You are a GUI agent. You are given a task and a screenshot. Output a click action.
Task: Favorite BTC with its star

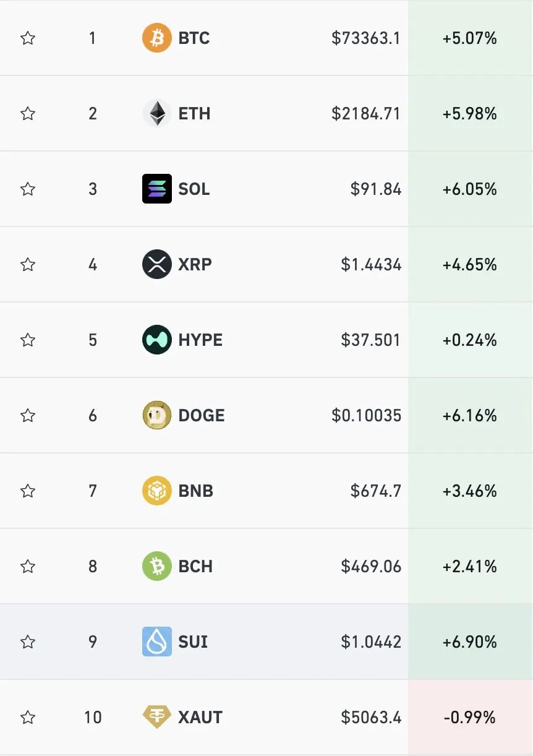point(28,38)
